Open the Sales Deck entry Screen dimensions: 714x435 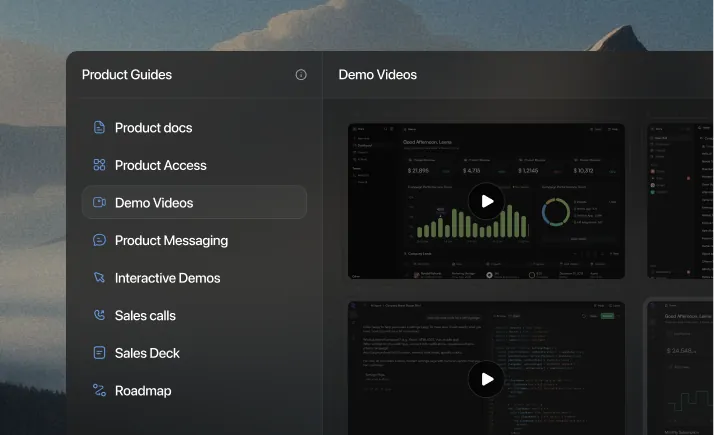click(194, 353)
